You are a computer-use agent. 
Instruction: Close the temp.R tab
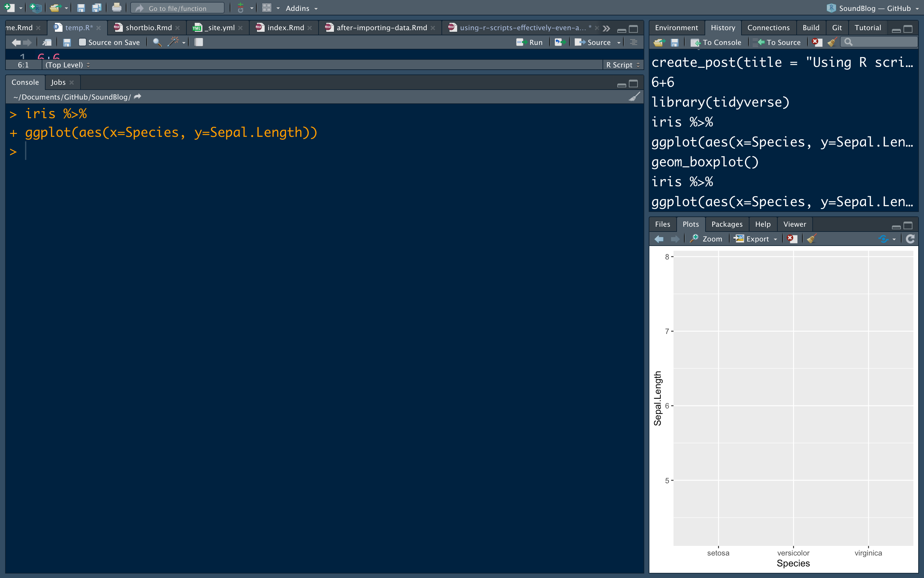pos(98,28)
